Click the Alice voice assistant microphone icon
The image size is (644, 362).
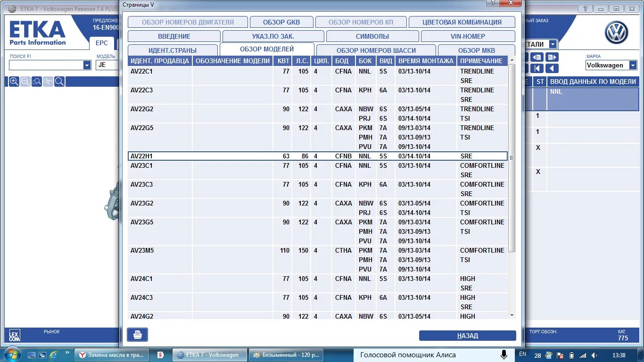click(504, 355)
